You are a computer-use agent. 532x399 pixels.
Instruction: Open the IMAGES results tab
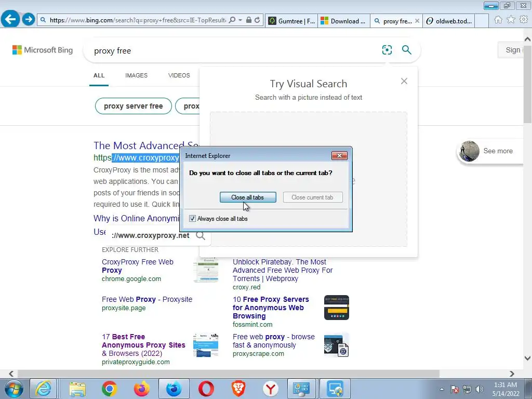(136, 75)
